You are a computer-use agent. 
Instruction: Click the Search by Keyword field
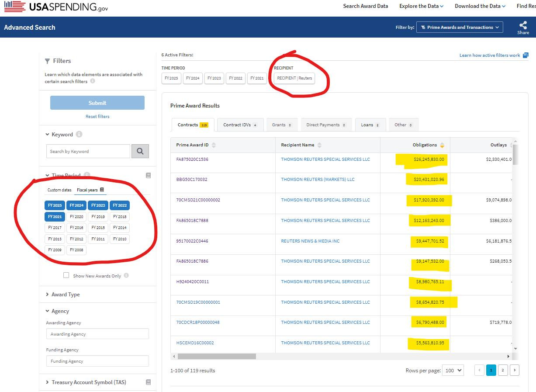(x=88, y=151)
